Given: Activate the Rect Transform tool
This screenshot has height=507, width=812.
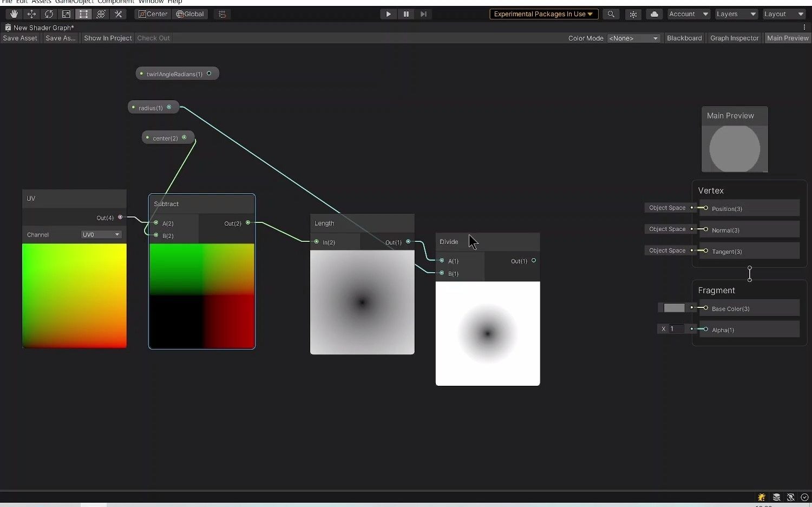Looking at the screenshot, I should 83,14.
